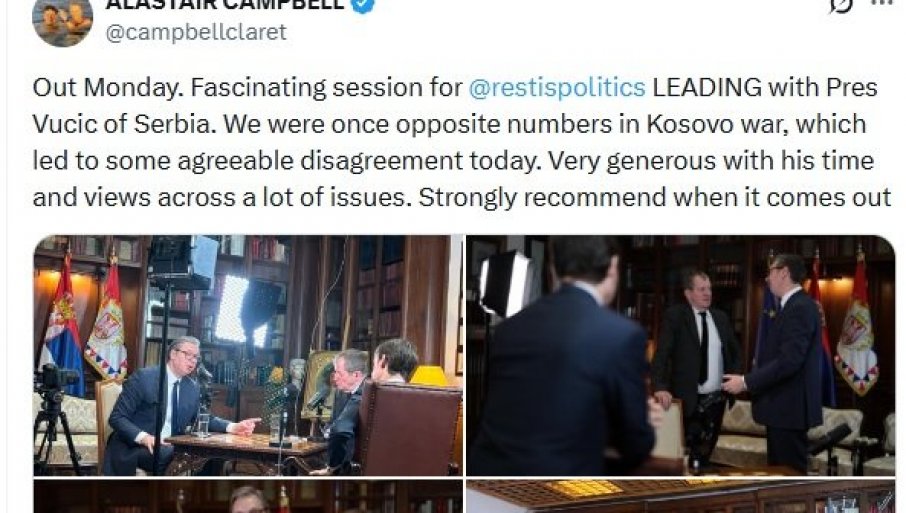Screen dimensions: 906x513
Task: Click the tweet text starting 'Out Monday'
Action: click(x=462, y=142)
